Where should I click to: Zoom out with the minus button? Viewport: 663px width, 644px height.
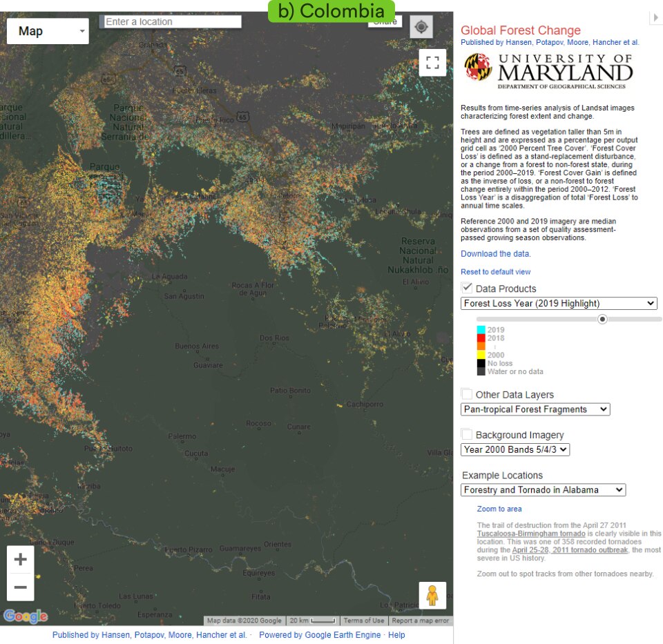point(20,587)
